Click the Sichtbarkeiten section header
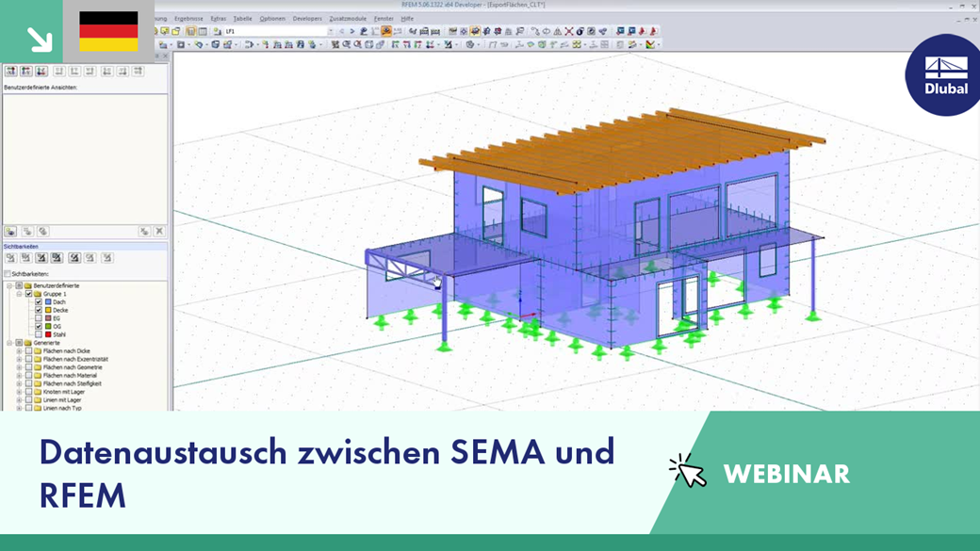The image size is (980, 551). 85,246
